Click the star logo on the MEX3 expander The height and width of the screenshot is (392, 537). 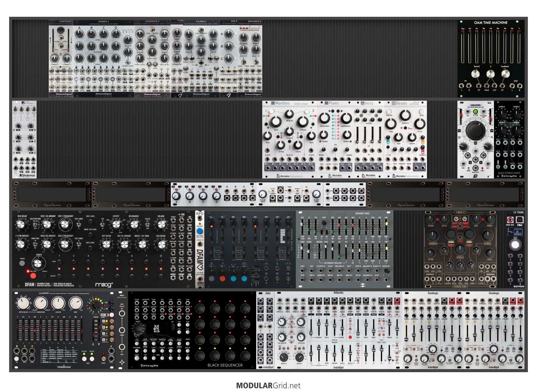[122, 362]
